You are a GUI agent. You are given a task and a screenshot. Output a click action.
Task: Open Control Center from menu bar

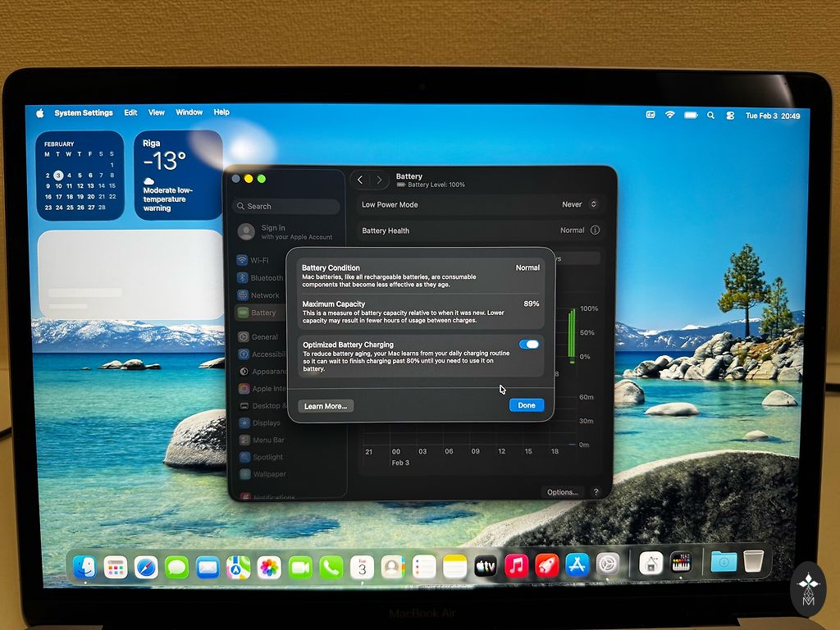(729, 116)
